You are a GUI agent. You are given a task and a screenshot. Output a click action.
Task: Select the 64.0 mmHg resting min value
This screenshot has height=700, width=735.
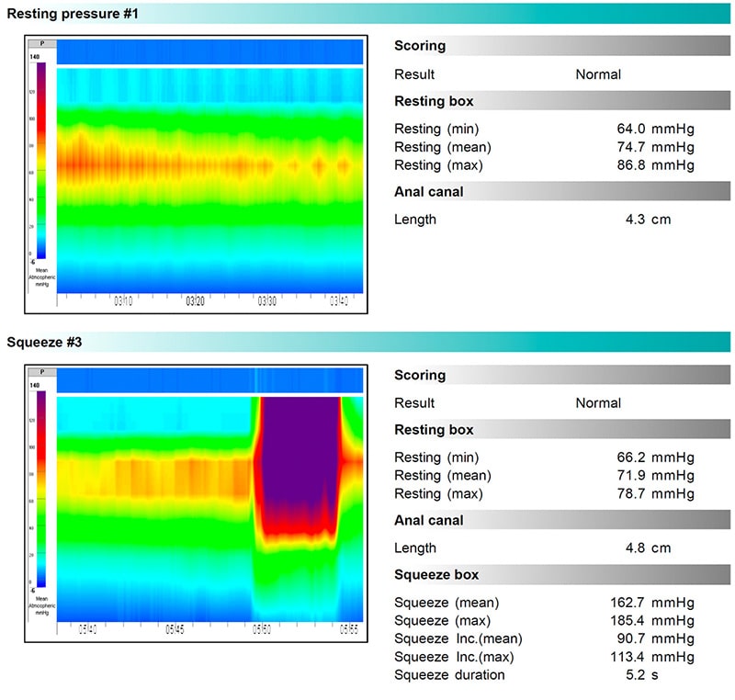(655, 129)
